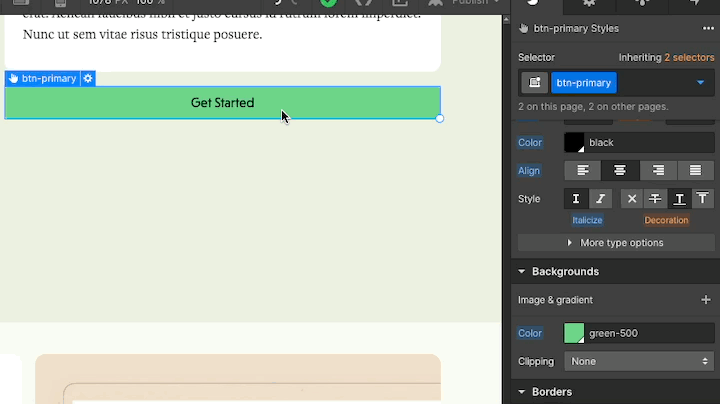Enable italic font style
The width and height of the screenshot is (720, 404).
tap(600, 199)
